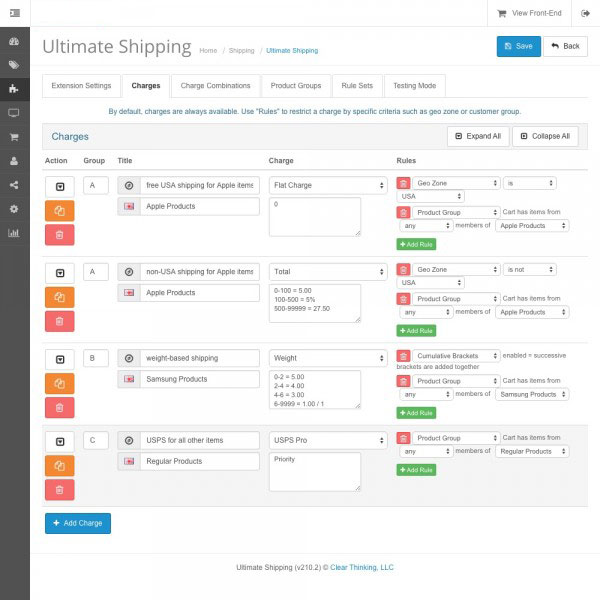The image size is (600, 600).
Task: Open the shopping cart sales icon
Action: 14,137
